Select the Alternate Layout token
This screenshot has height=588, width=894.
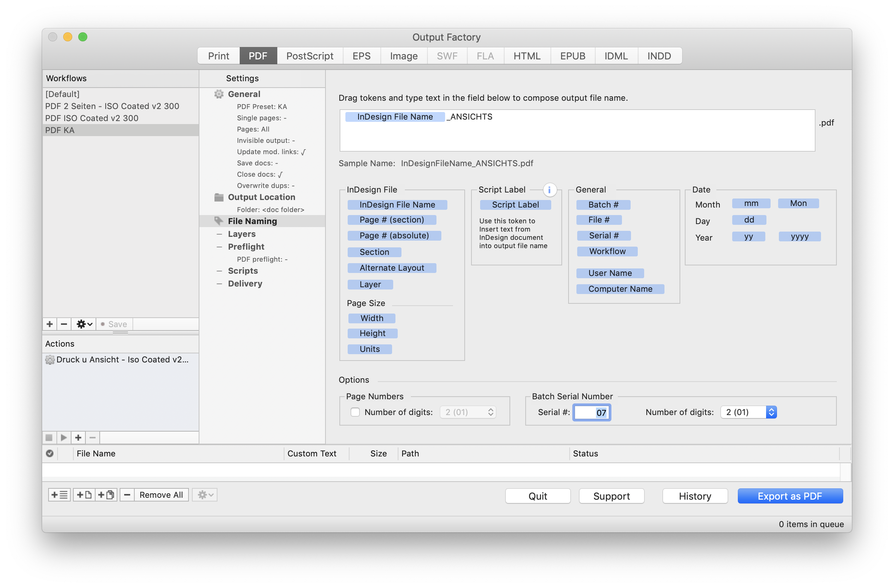click(392, 268)
